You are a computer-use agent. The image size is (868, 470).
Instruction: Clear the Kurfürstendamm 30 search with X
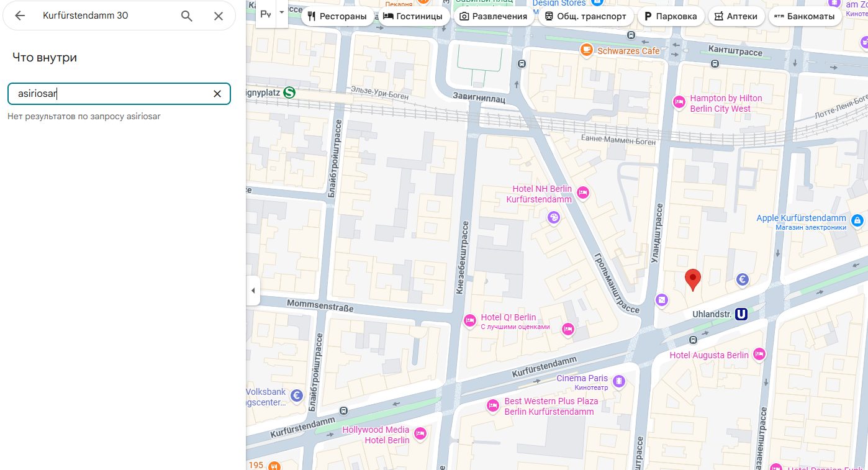click(218, 16)
